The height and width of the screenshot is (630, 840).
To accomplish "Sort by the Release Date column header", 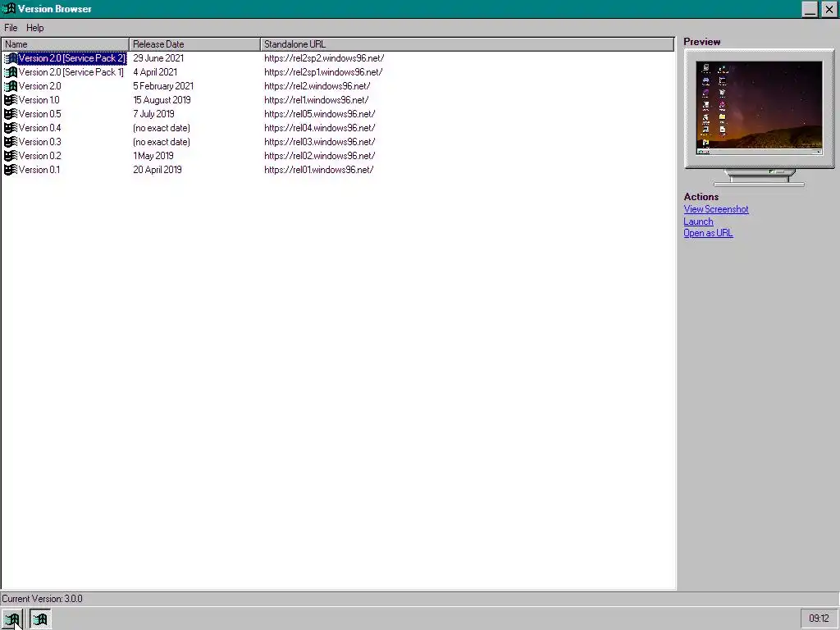I will (x=195, y=44).
